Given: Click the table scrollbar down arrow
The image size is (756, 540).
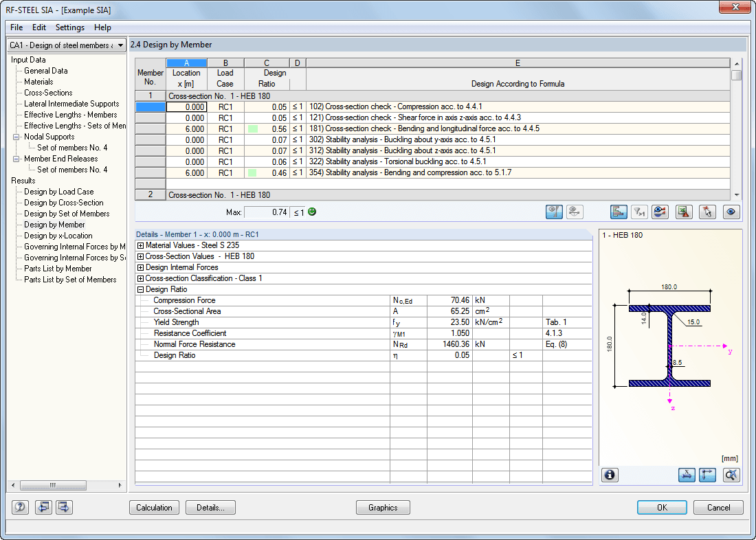Looking at the screenshot, I should click(736, 195).
